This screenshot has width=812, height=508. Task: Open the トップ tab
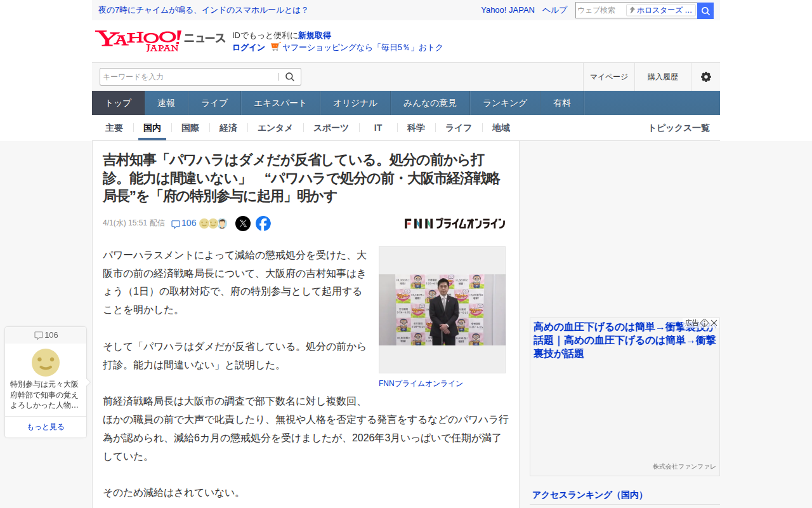119,103
